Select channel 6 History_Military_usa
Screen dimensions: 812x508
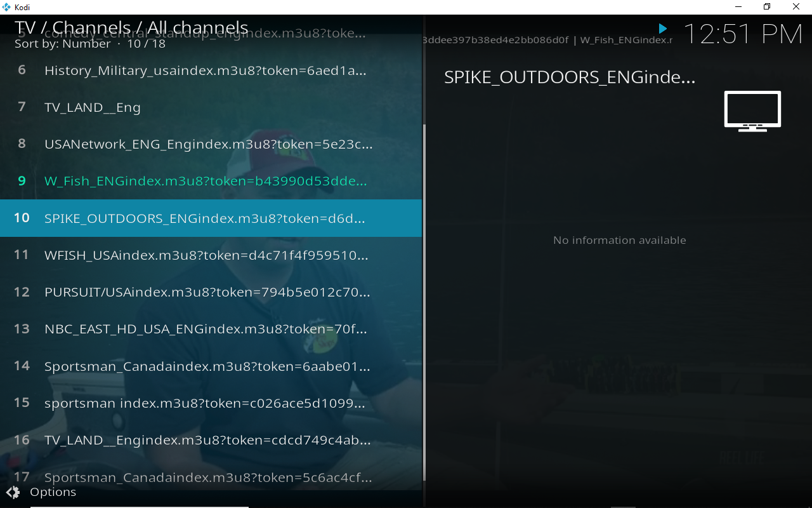[211, 70]
